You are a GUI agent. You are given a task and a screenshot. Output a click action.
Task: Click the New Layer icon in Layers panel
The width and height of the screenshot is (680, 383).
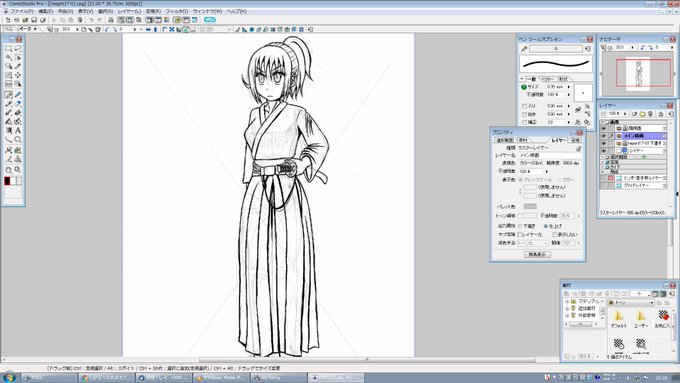coord(634,114)
